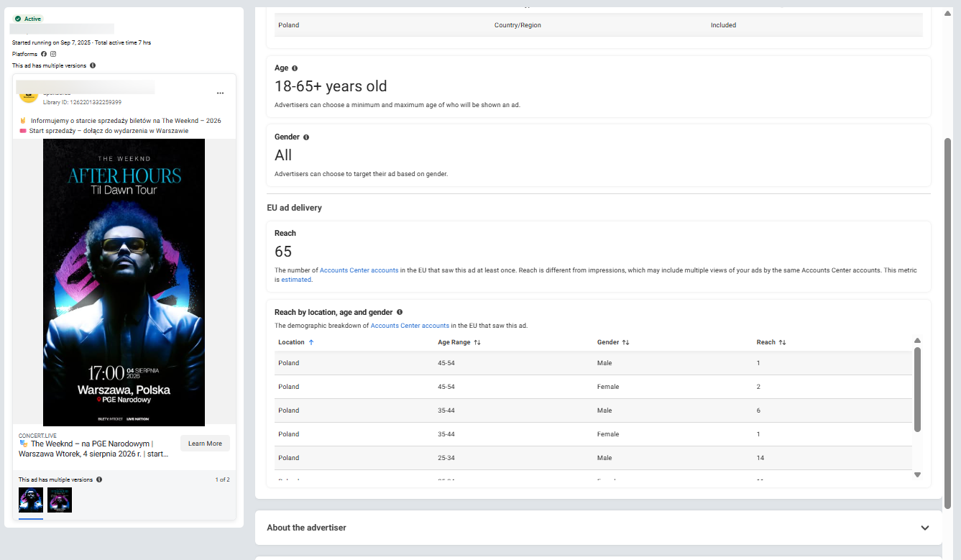Click the reach table scrollbar down arrow
Image resolution: width=961 pixels, height=560 pixels.
click(x=917, y=474)
